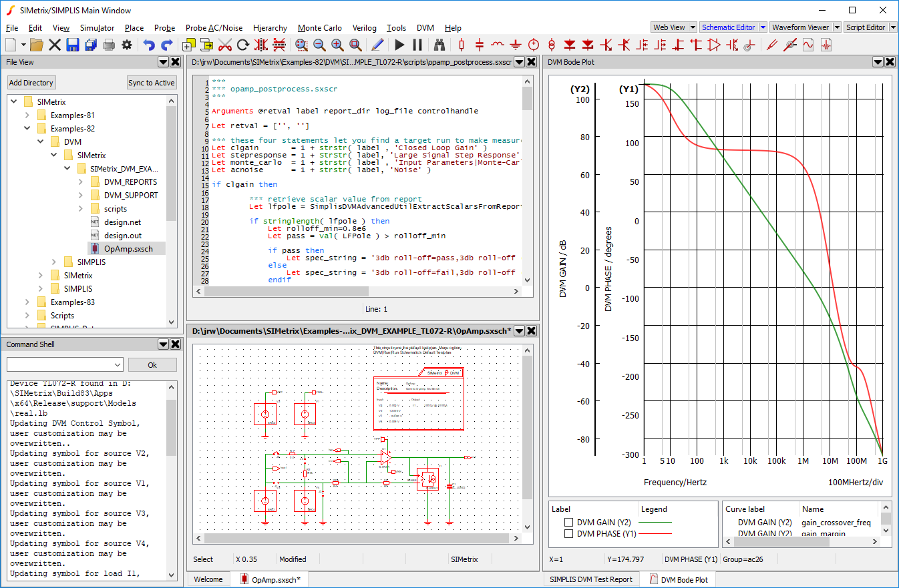Expand the Examples-81 tree node
The width and height of the screenshot is (899, 588).
point(27,115)
